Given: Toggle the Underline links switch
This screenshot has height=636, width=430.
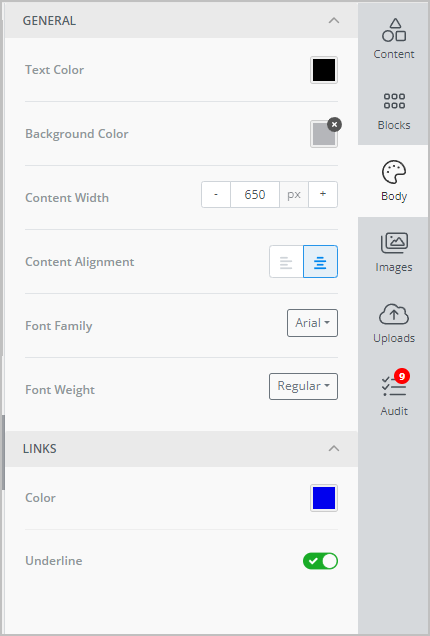Looking at the screenshot, I should pyautogui.click(x=320, y=561).
